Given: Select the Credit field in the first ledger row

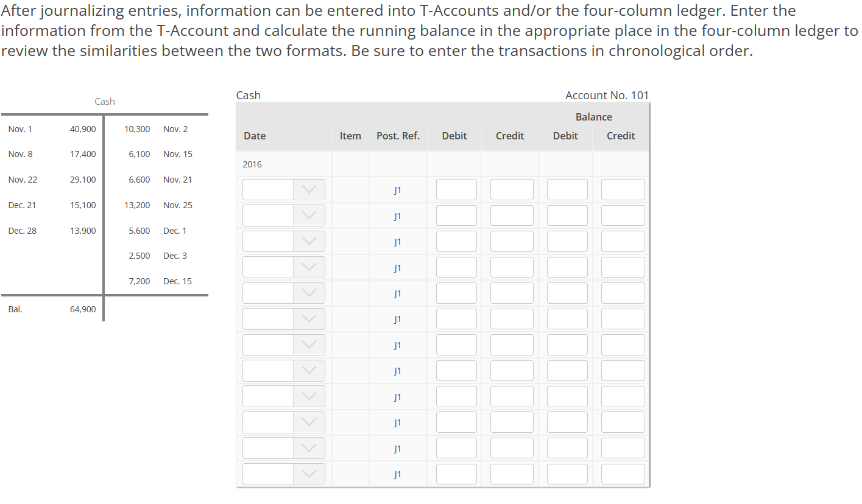Looking at the screenshot, I should pyautogui.click(x=512, y=189).
